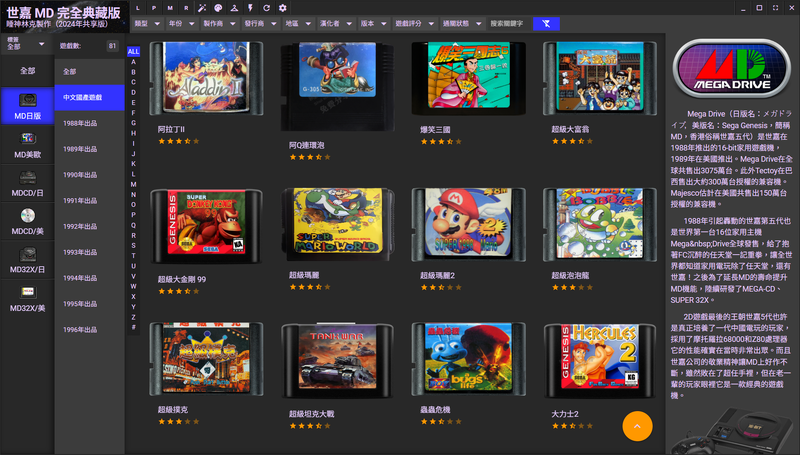The image size is (800, 455).
Task: Click the 搜索關鍵字 search field
Action: point(509,23)
